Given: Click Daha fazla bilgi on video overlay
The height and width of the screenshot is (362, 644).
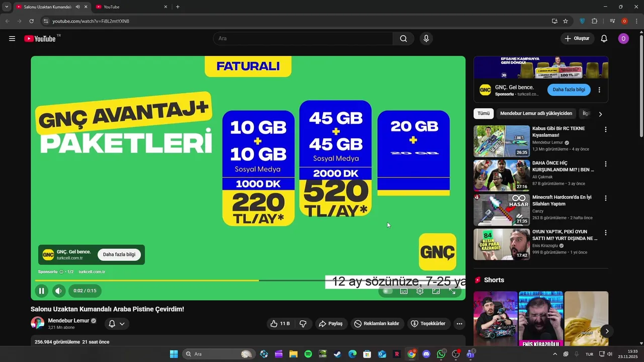Looking at the screenshot, I should coord(119,254).
